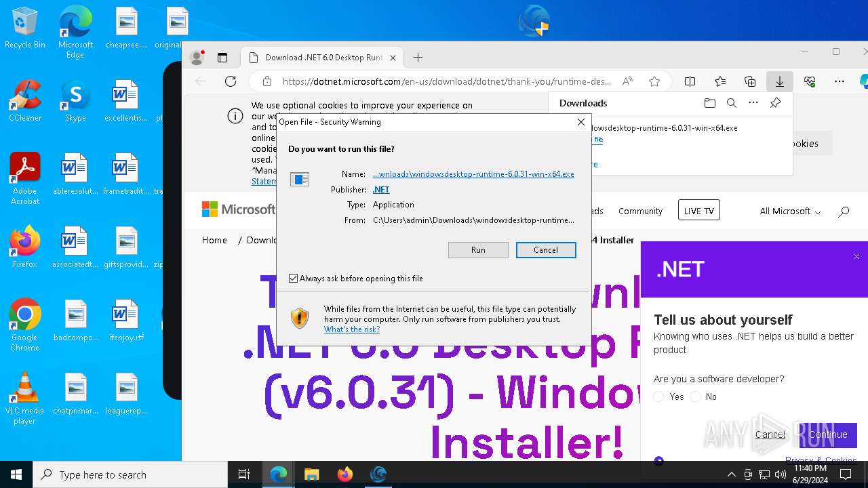Viewport: 868px width, 488px height.
Task: Open the LIVE TV button on the page
Action: [698, 211]
